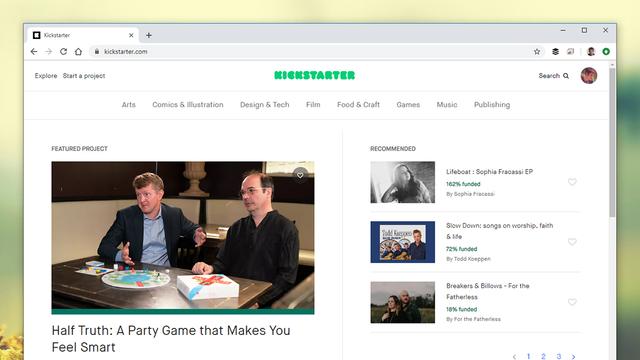Heart the Slow Down songs project
The width and height of the screenshot is (640, 360).
coord(572,242)
